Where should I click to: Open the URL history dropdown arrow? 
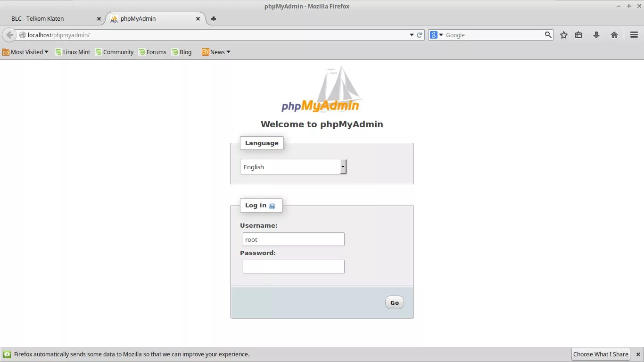click(412, 35)
